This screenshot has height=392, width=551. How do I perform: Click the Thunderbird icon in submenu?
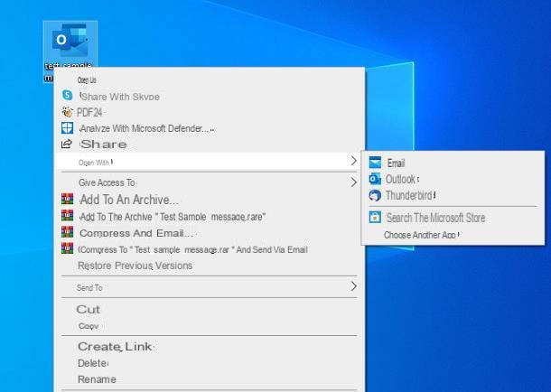[x=375, y=195]
